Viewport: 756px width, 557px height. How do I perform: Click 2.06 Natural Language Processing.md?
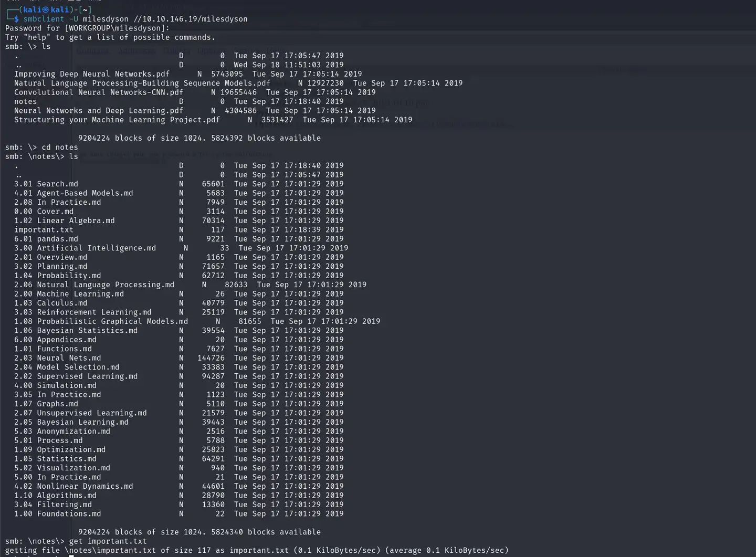(94, 285)
